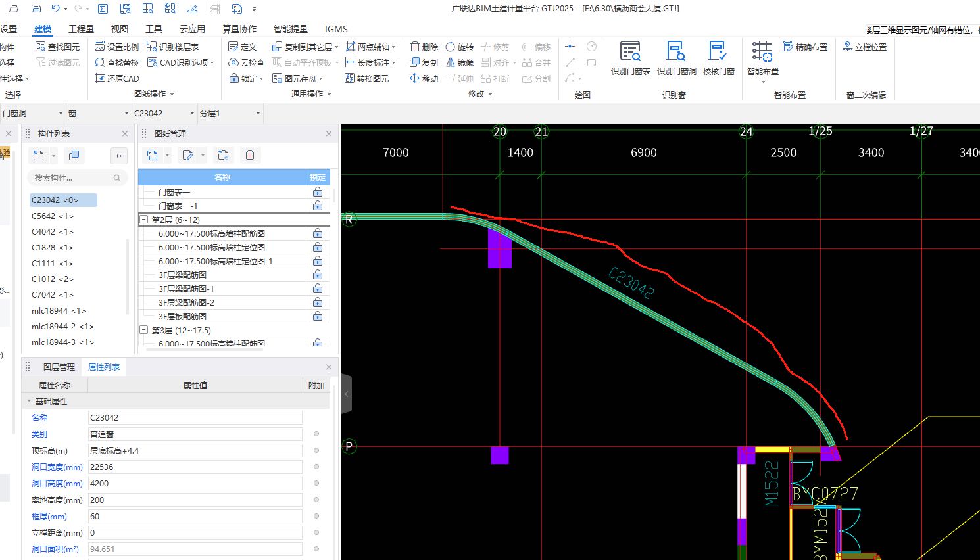The image size is (980, 560).
Task: Toggle lock for 门窗表一-1 drawing
Action: (318, 206)
